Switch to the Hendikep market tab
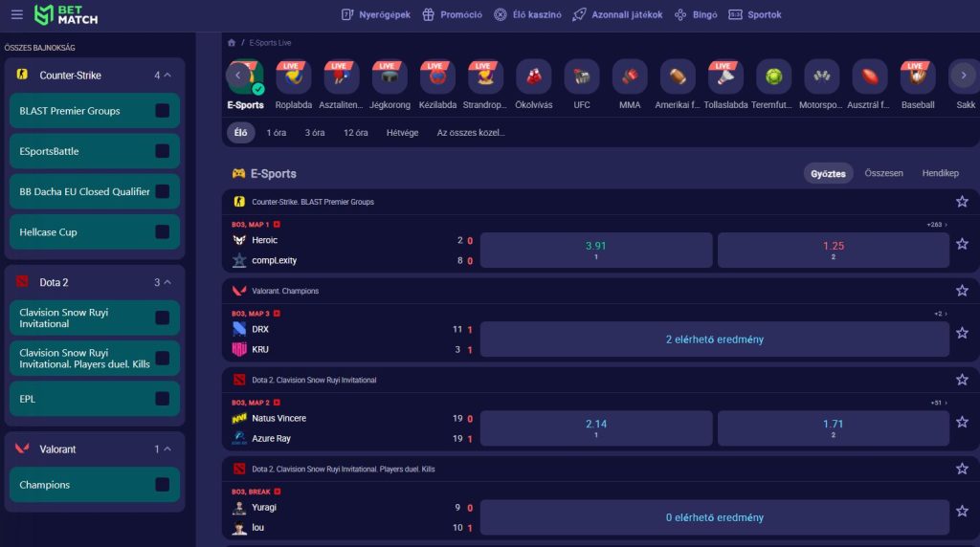980x547 pixels. pyautogui.click(x=940, y=173)
